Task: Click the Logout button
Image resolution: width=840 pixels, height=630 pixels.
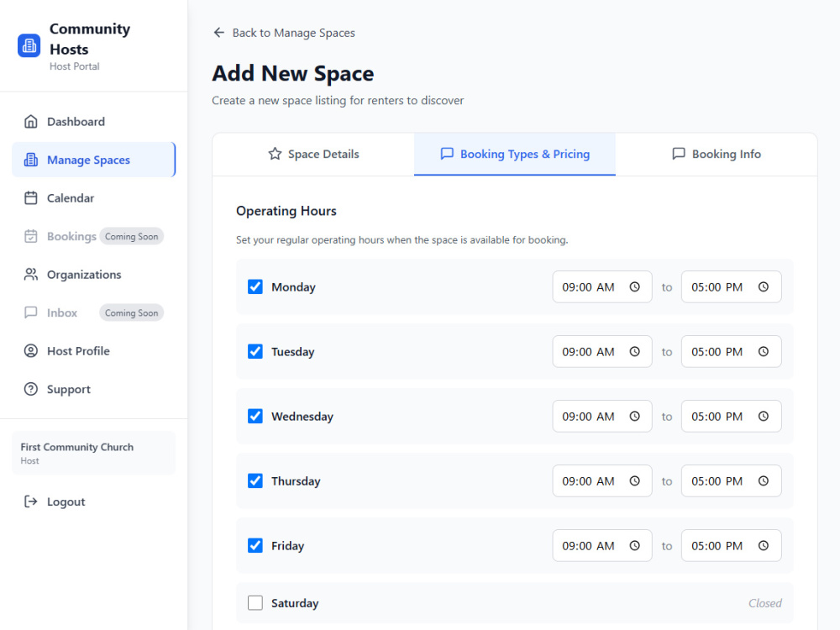Action: click(94, 501)
